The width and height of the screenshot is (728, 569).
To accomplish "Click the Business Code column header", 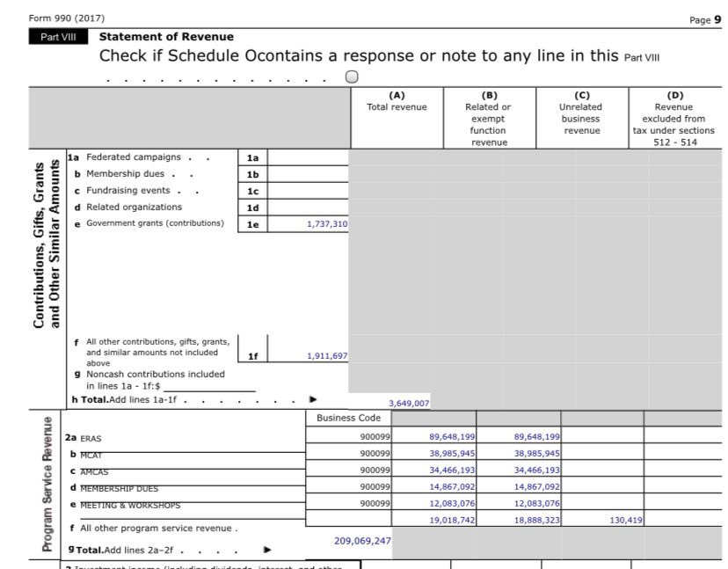I will 348,418.
